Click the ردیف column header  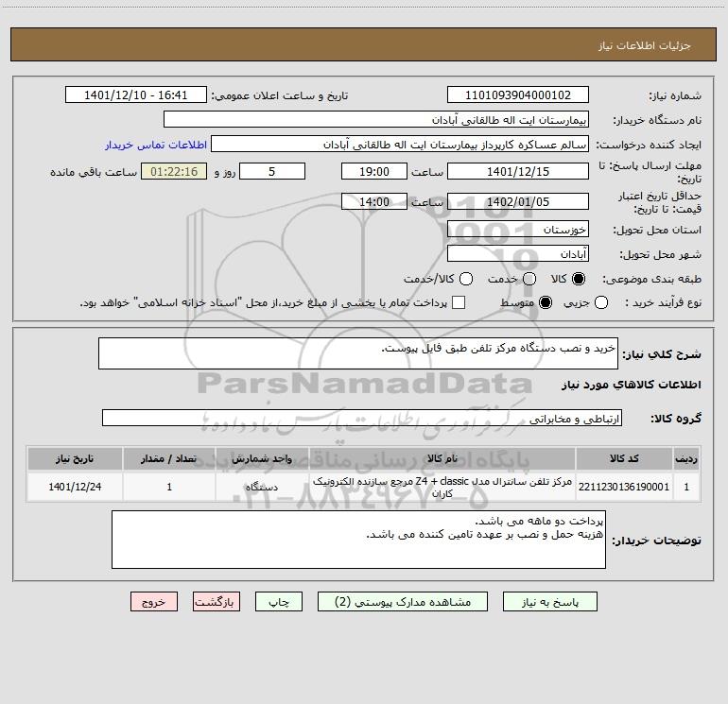tap(686, 459)
